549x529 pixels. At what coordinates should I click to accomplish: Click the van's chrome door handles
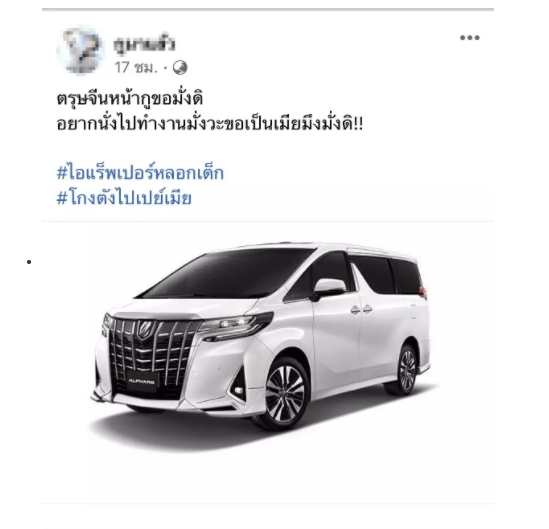click(362, 309)
